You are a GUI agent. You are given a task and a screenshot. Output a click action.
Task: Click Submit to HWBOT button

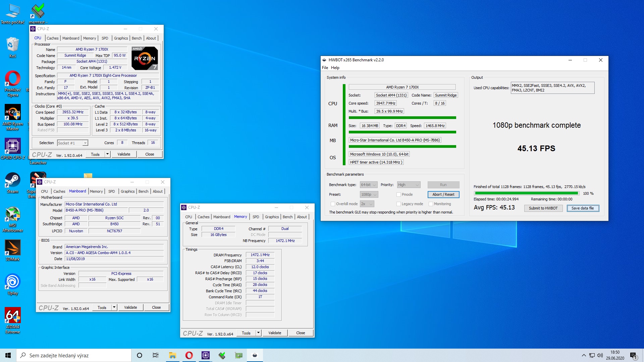coord(543,208)
